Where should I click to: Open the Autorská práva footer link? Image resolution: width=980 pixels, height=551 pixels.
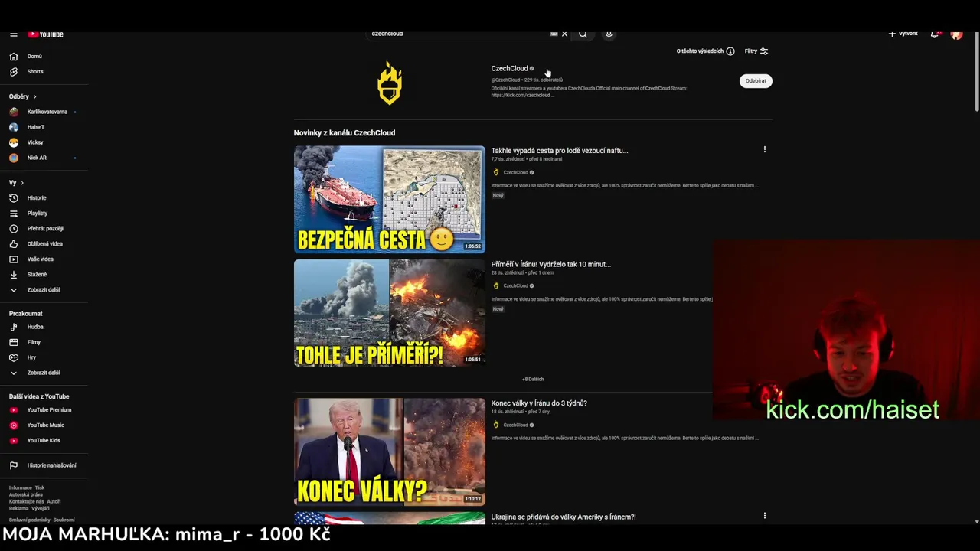coord(26,494)
